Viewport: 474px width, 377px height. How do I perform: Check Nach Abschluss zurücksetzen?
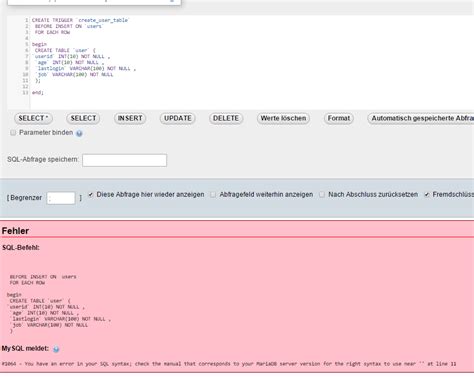pos(322,194)
